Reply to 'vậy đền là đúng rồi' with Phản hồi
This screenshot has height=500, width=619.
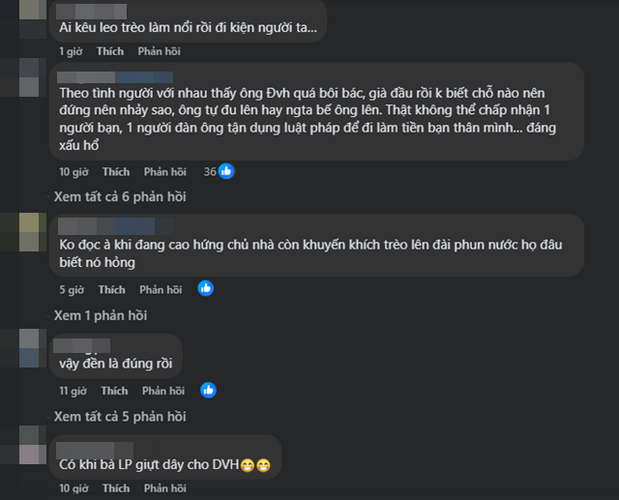tap(163, 391)
